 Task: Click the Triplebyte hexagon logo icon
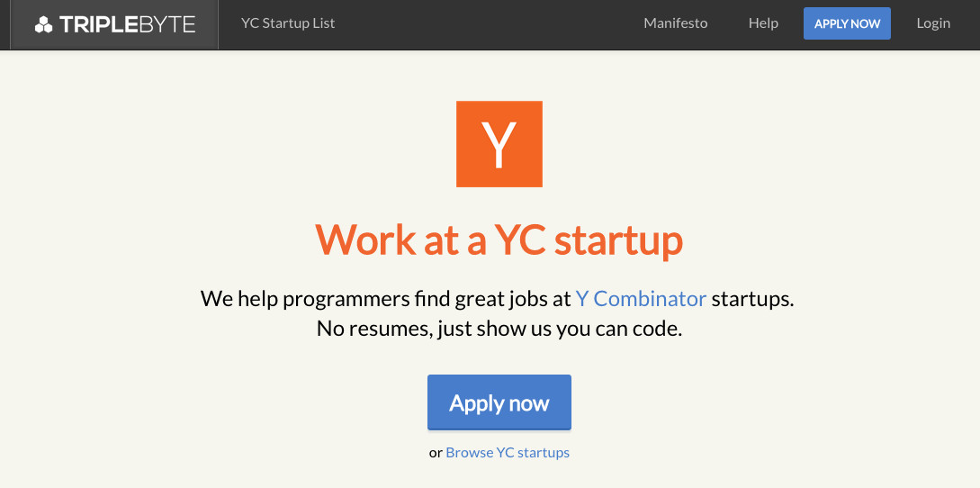pos(43,24)
